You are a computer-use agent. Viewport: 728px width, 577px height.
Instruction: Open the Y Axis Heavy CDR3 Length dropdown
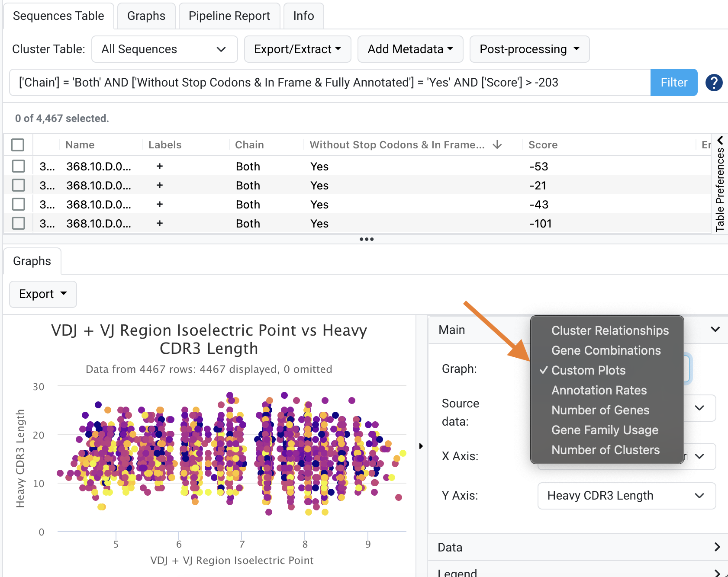626,496
